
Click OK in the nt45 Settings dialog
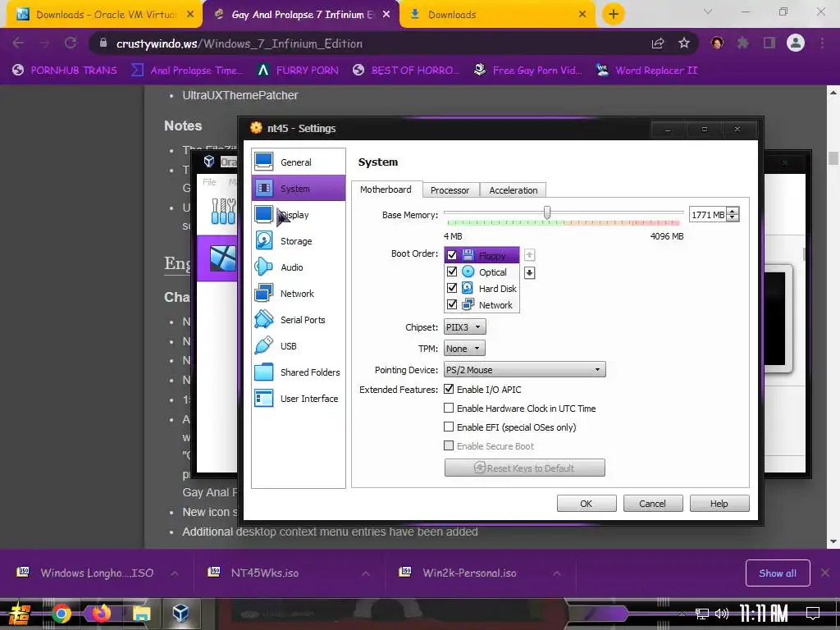pyautogui.click(x=587, y=504)
